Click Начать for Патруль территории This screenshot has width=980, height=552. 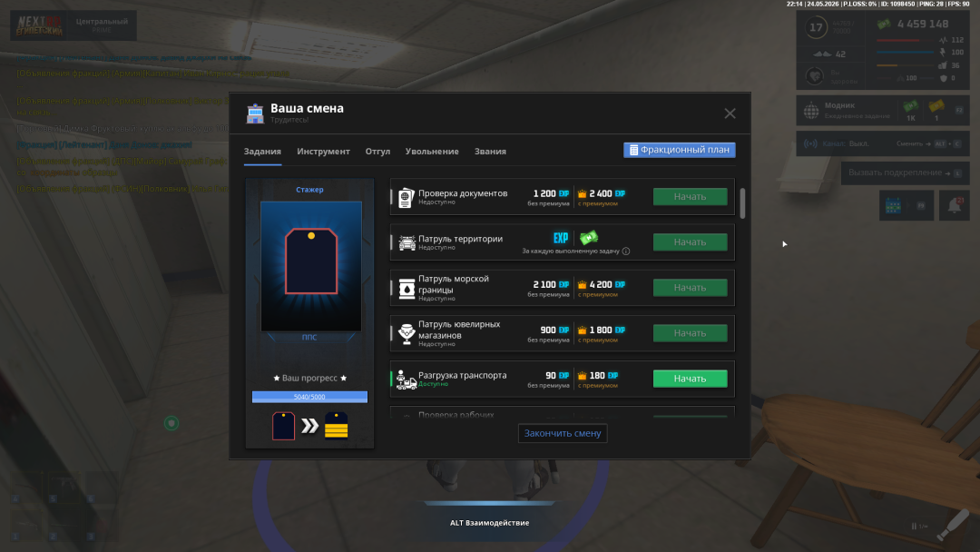click(x=690, y=242)
